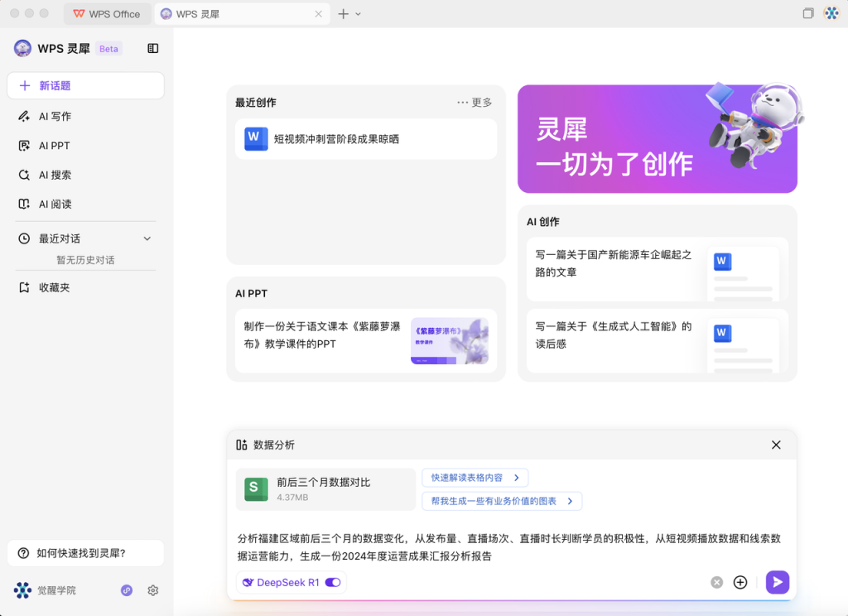
Task: Click 如何快速找到灵犀? help button
Action: 85,553
